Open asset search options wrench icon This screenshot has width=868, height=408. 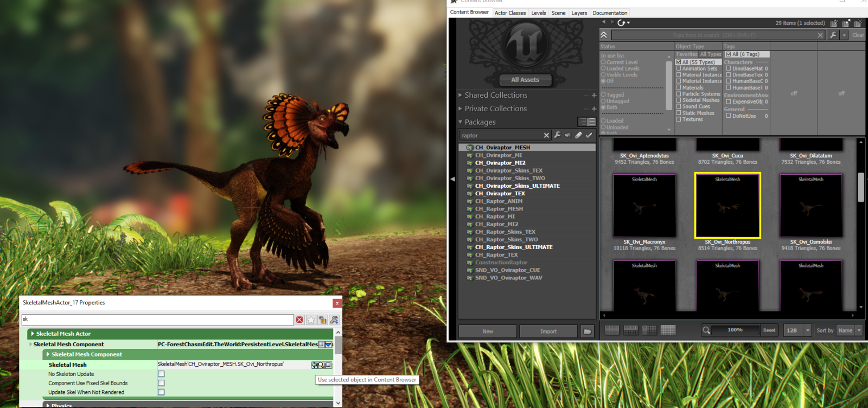(x=833, y=35)
